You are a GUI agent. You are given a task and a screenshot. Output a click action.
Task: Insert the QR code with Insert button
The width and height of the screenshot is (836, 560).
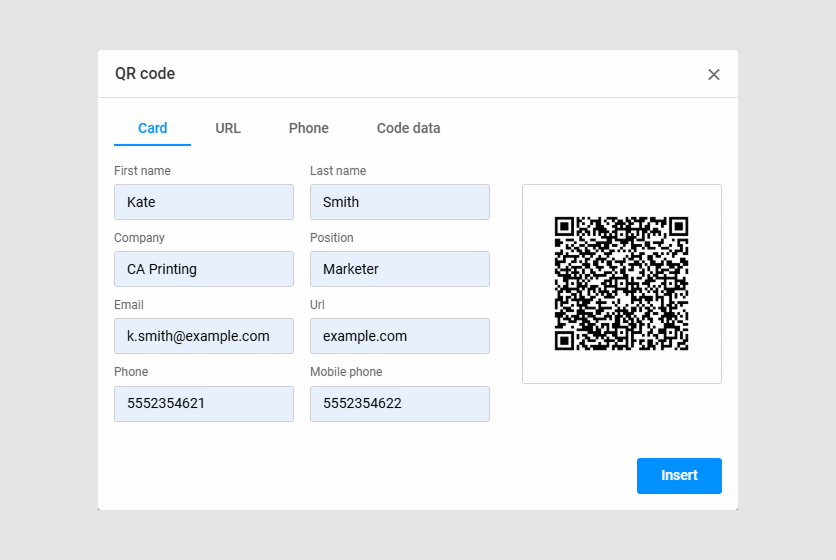click(x=679, y=476)
